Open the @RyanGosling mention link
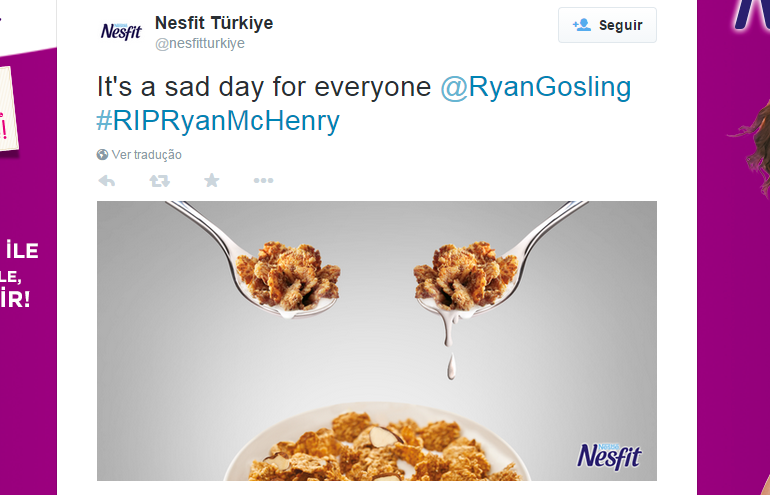 point(535,87)
